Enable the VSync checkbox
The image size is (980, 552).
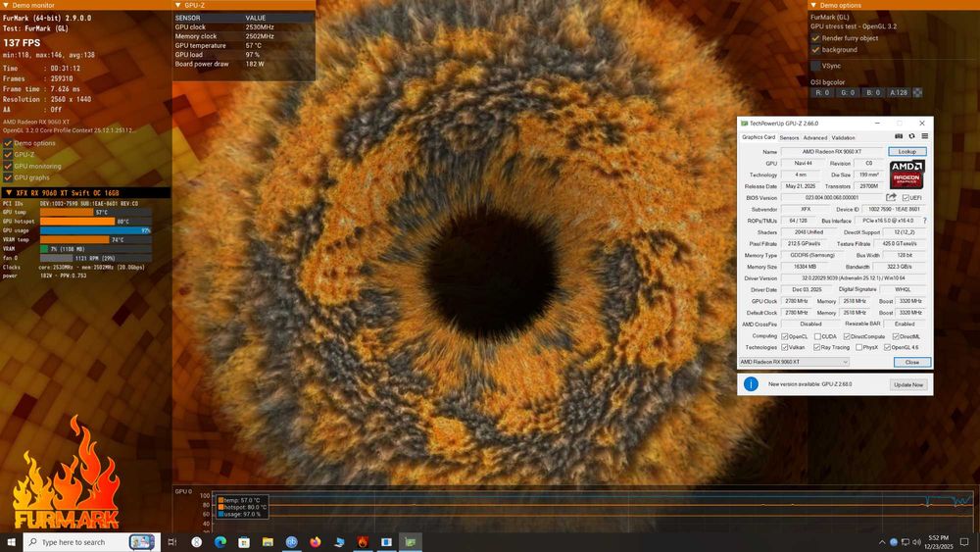(x=815, y=66)
